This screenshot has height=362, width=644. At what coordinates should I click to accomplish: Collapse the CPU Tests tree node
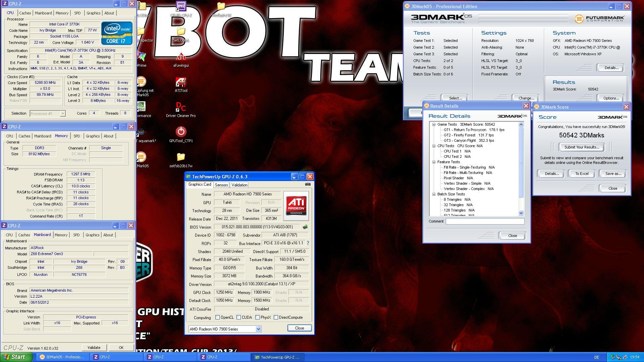click(x=434, y=146)
